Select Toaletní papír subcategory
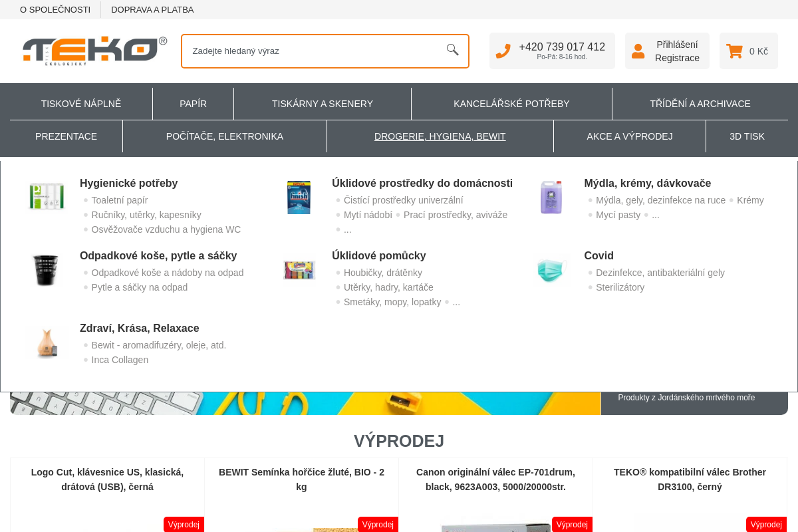The width and height of the screenshot is (798, 532). [120, 200]
